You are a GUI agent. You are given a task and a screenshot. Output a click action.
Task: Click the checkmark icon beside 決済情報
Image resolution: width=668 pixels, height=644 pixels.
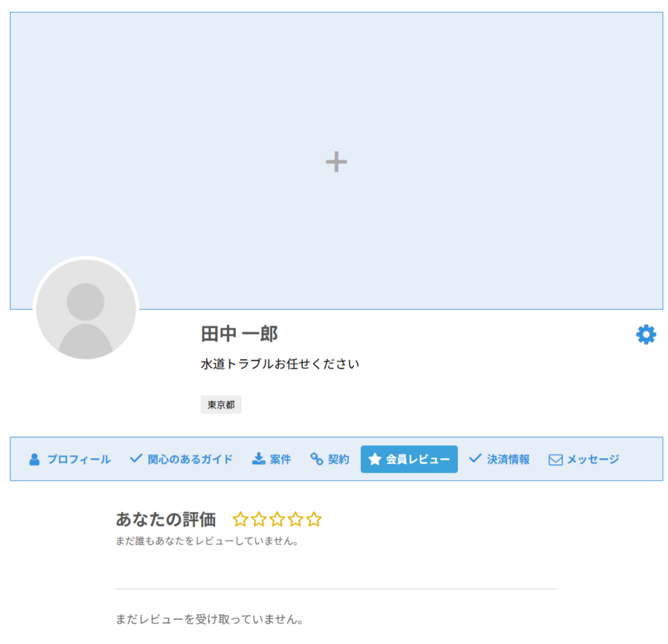[475, 458]
